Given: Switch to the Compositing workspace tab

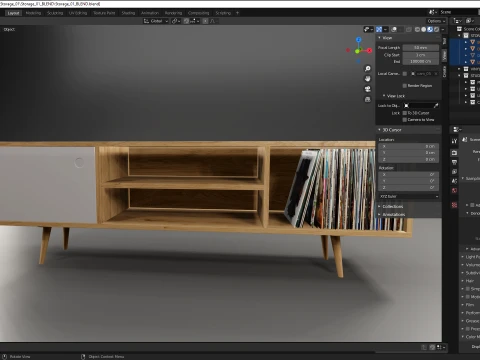Looking at the screenshot, I should 198,13.
